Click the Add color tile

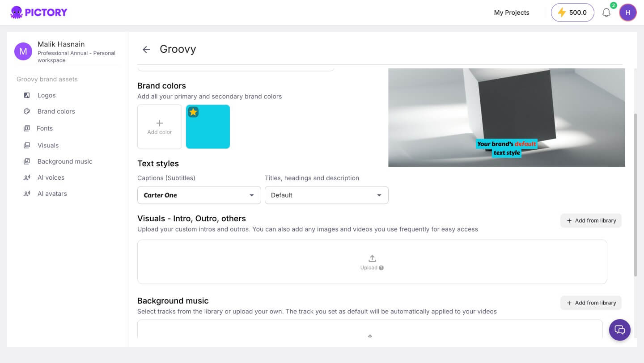coord(160,127)
